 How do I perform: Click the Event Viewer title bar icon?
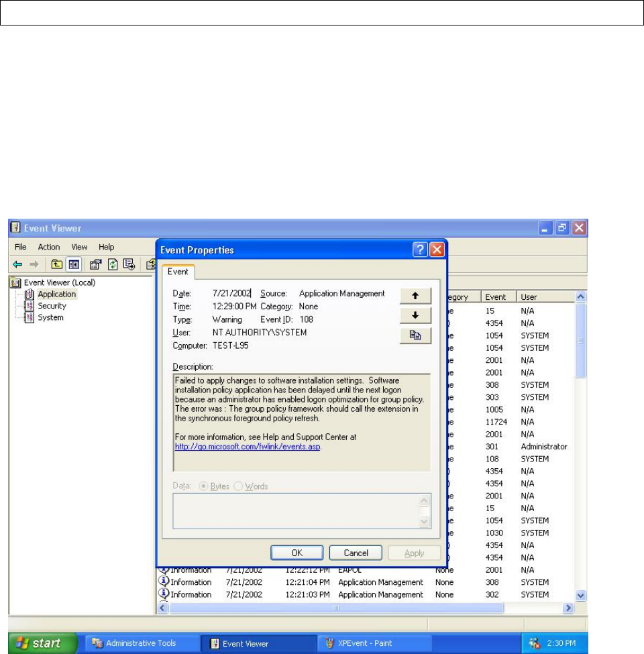(x=15, y=227)
